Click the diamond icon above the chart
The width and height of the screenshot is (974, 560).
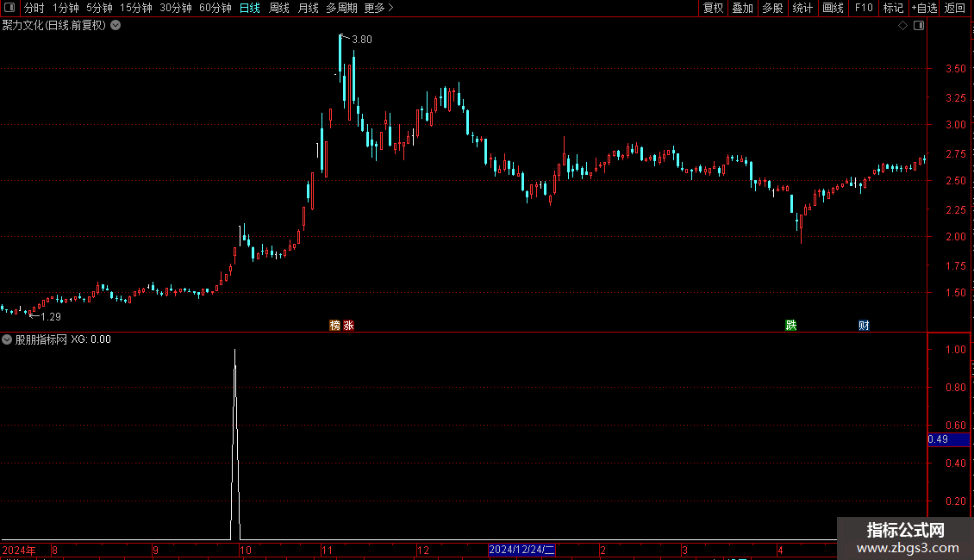pos(903,26)
